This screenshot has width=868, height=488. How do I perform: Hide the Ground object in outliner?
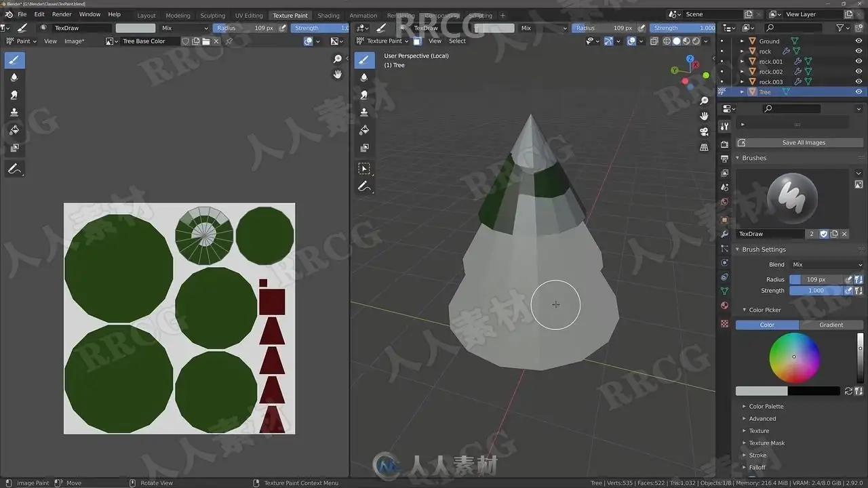click(859, 41)
